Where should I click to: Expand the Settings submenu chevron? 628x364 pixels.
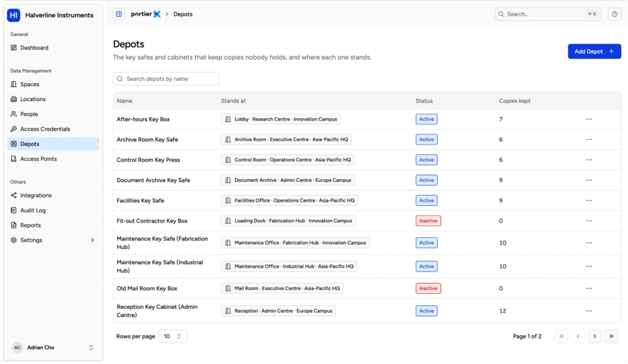(93, 240)
